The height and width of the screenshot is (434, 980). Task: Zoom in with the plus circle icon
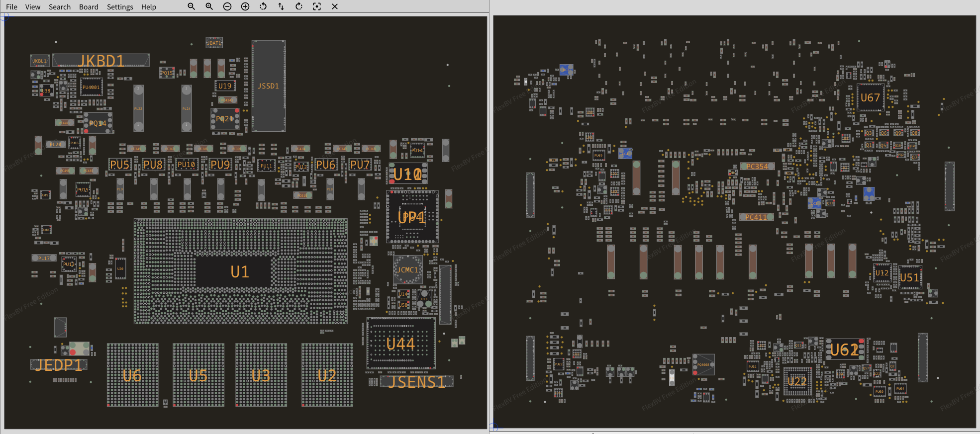[x=245, y=6]
